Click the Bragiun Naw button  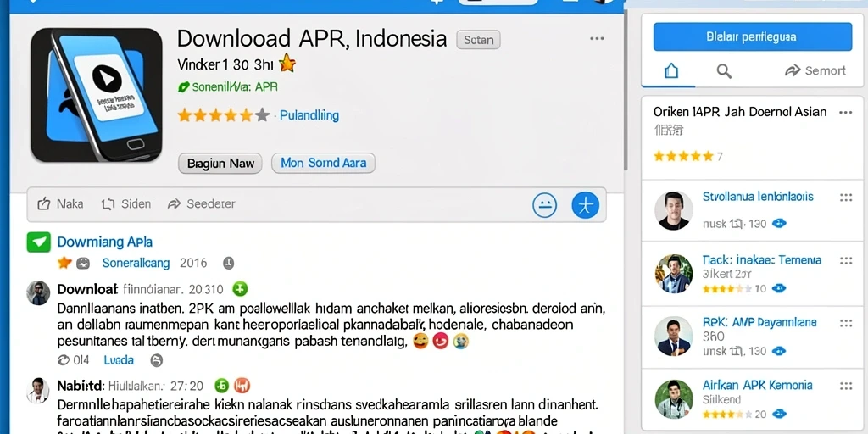click(220, 164)
